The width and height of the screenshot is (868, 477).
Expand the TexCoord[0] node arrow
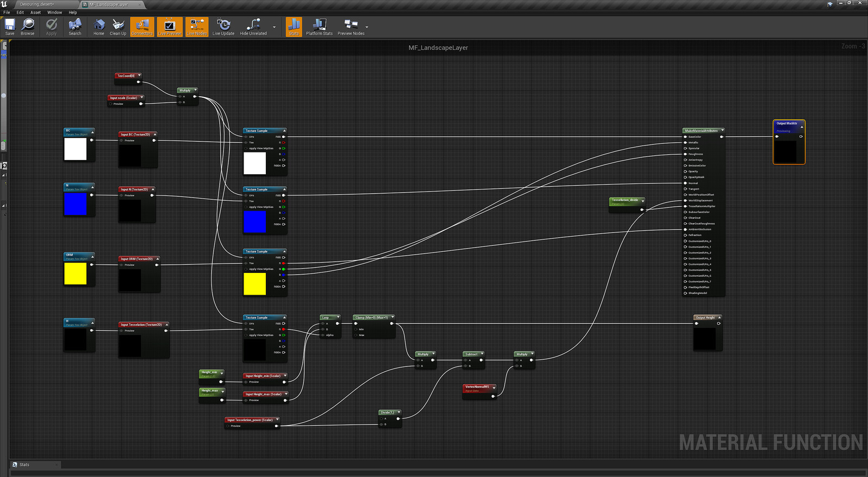click(139, 75)
